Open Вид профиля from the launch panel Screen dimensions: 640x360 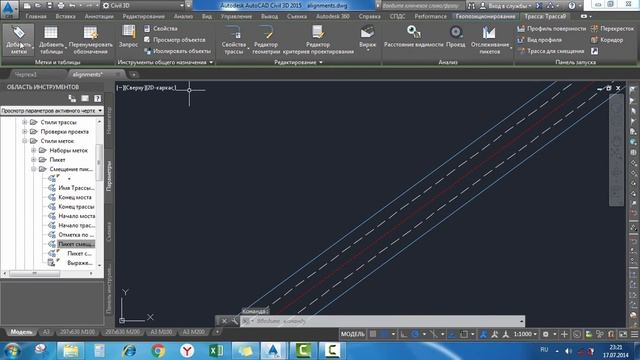tap(539, 40)
